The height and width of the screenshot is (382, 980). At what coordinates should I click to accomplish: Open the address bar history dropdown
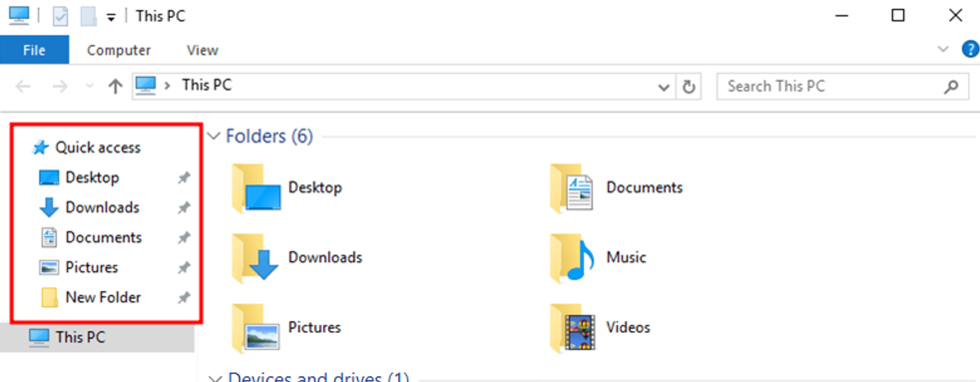[x=663, y=87]
